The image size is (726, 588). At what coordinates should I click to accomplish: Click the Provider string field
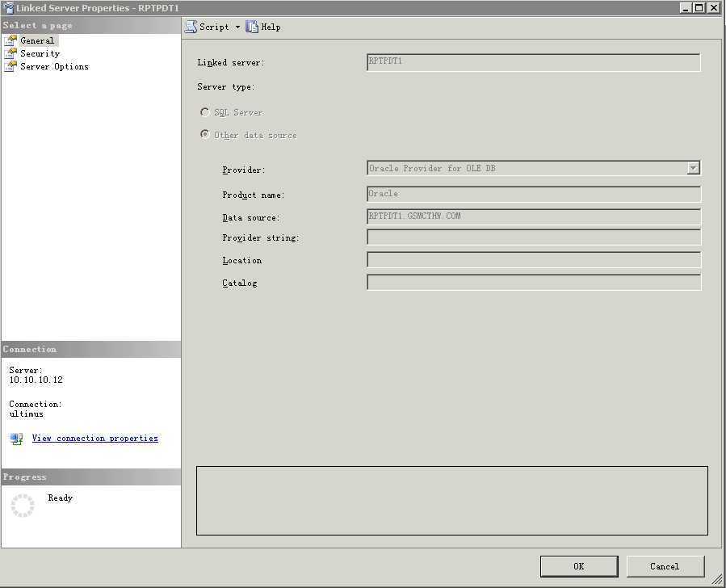(x=533, y=237)
